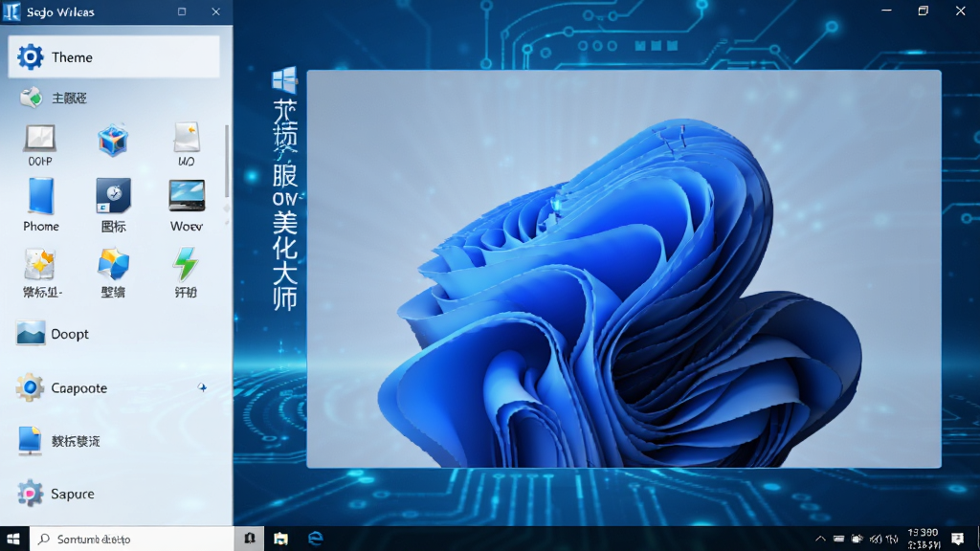The image size is (980, 551).
Task: Restore down the main background window
Action: click(924, 11)
